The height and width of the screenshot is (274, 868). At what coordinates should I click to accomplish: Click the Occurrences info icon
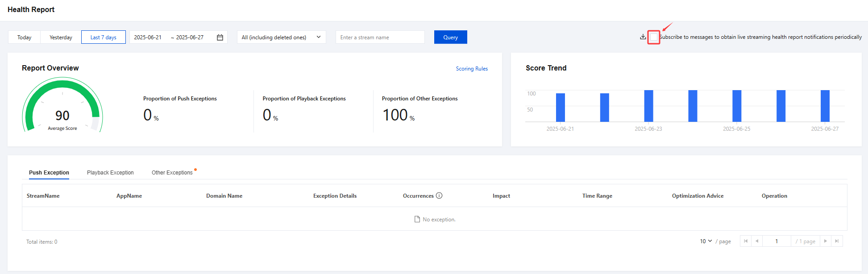439,195
